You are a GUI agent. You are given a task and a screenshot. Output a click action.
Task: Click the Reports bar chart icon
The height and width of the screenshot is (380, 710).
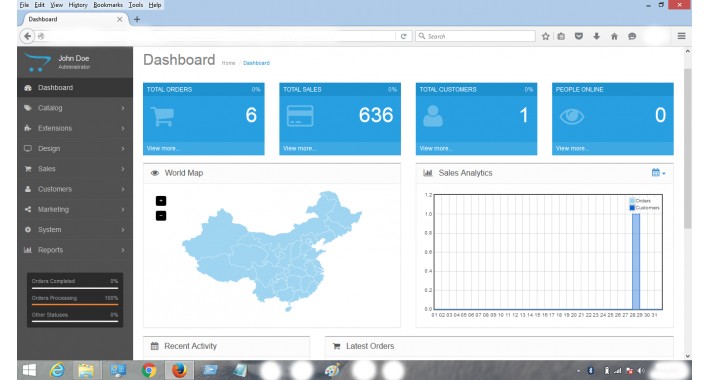(28, 250)
